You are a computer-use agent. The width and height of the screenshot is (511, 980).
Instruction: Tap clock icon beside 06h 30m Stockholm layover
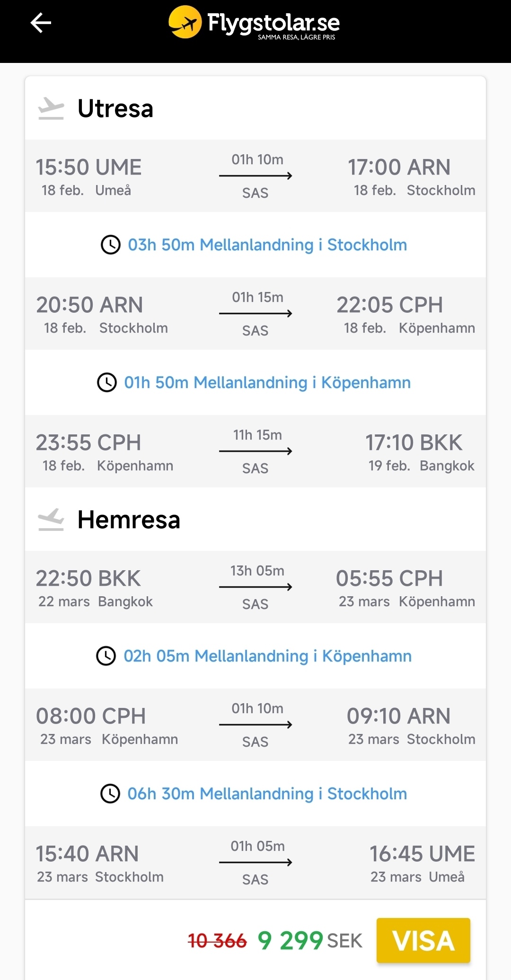click(x=110, y=794)
